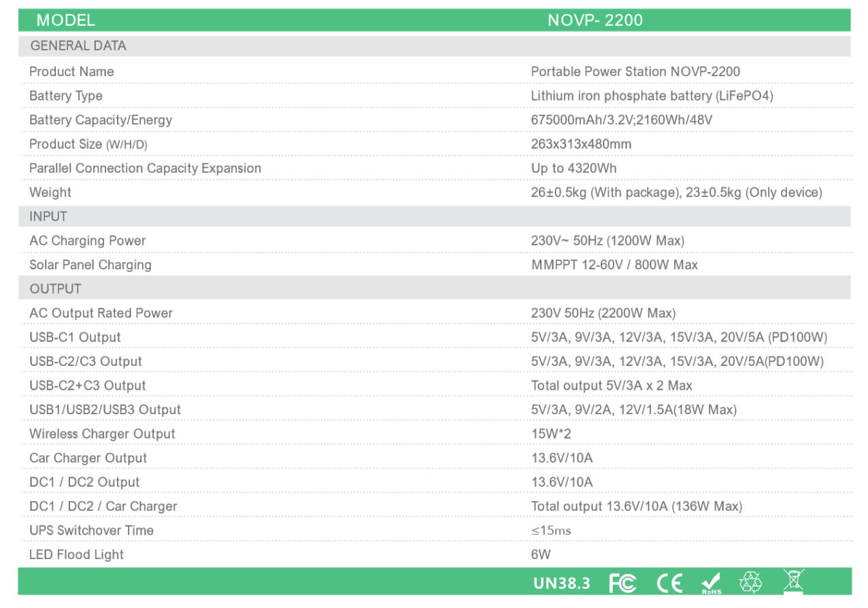Screen dimensions: 868x608
Task: Click the OUTPUT section heading
Action: [55, 289]
